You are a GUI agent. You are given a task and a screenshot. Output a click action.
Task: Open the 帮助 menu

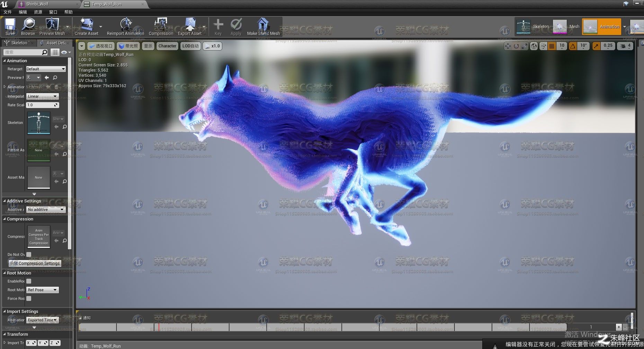click(x=69, y=12)
